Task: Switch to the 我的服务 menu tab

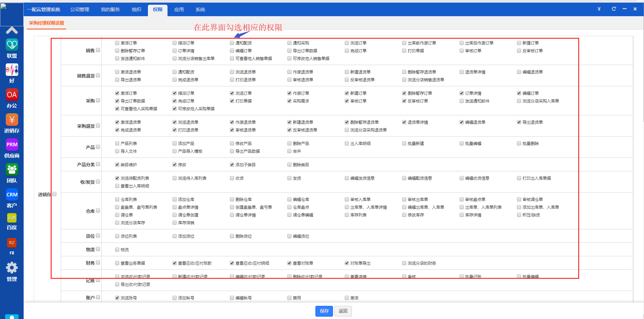Action: (x=110, y=9)
